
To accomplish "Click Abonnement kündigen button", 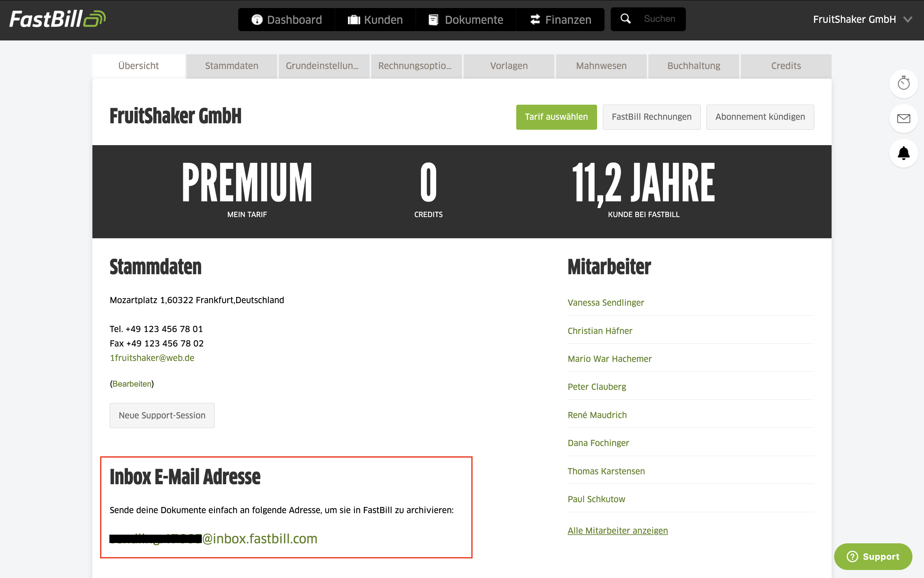I will (x=760, y=117).
